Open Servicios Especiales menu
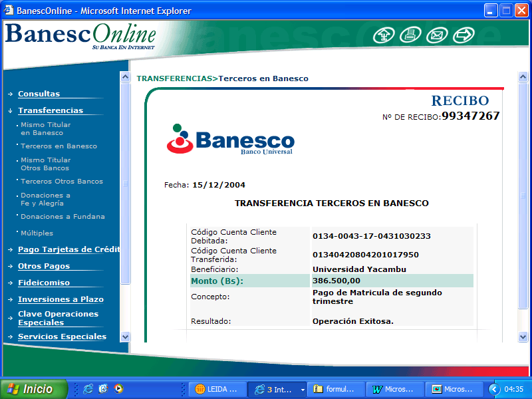 pyautogui.click(x=62, y=336)
